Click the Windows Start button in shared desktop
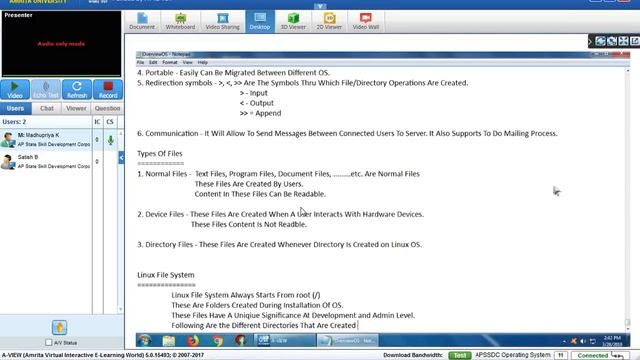640x360 pixels. click(144, 340)
